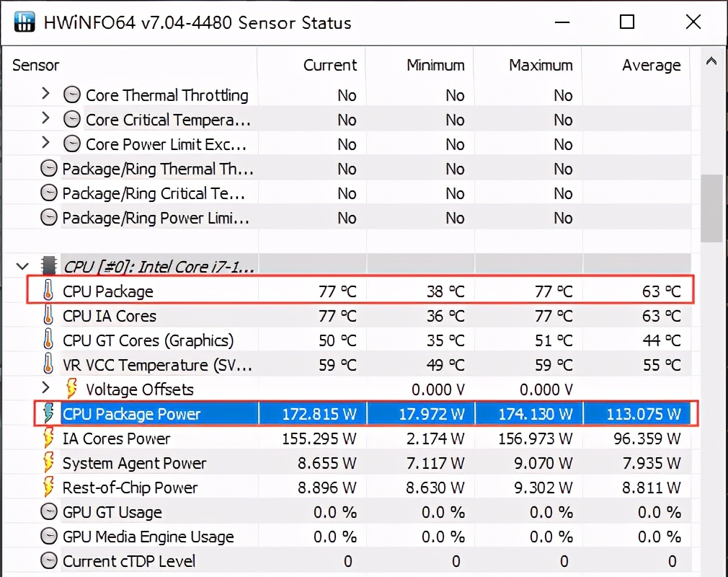The height and width of the screenshot is (577, 728).
Task: Click the lightning icon for Rest-of-Chip Power
Action: (x=48, y=488)
